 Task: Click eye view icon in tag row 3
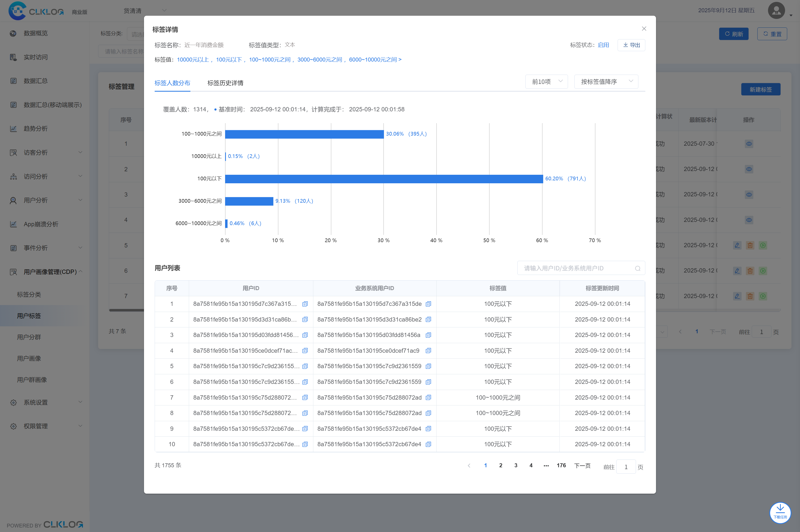749,195
